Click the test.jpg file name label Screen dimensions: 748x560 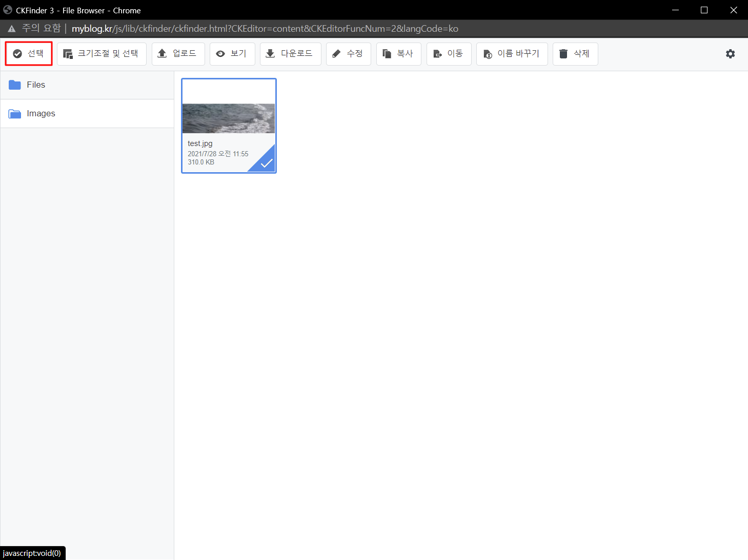[200, 143]
